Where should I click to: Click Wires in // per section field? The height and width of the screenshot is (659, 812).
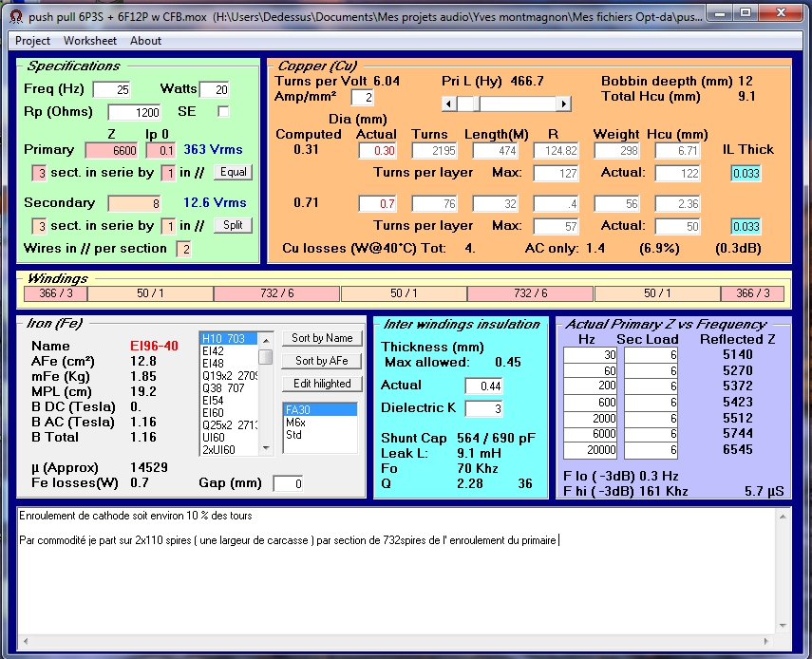point(184,249)
